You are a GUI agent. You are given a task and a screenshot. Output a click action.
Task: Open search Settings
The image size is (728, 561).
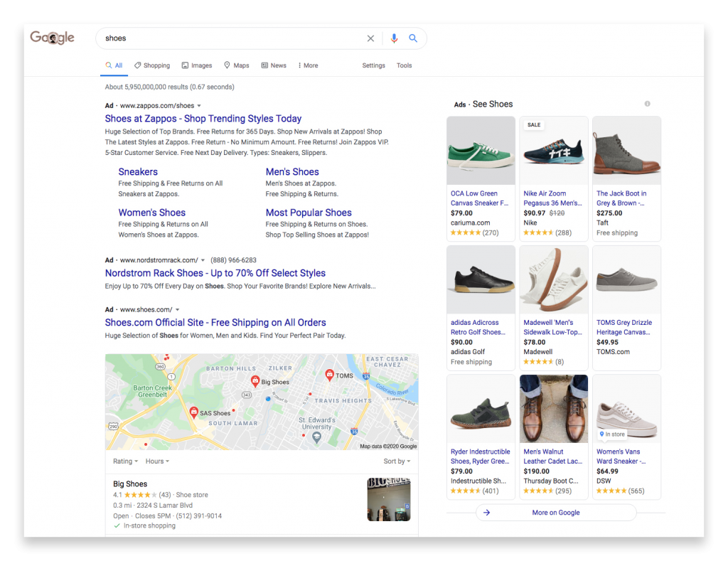(373, 65)
